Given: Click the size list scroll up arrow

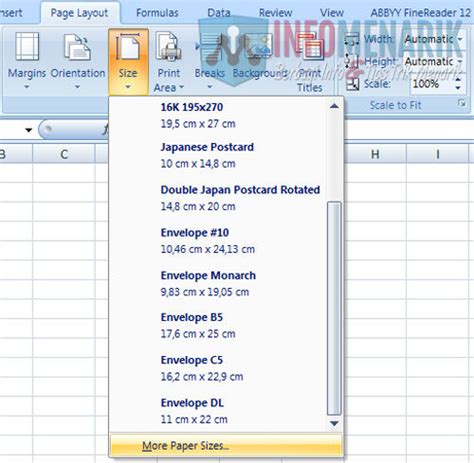Looking at the screenshot, I should tap(334, 106).
